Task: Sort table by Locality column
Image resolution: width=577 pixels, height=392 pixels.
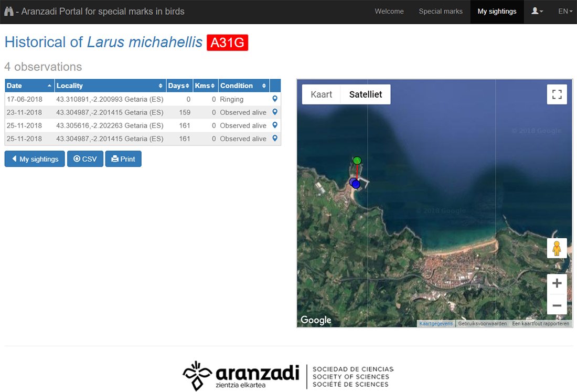Action: (110, 86)
